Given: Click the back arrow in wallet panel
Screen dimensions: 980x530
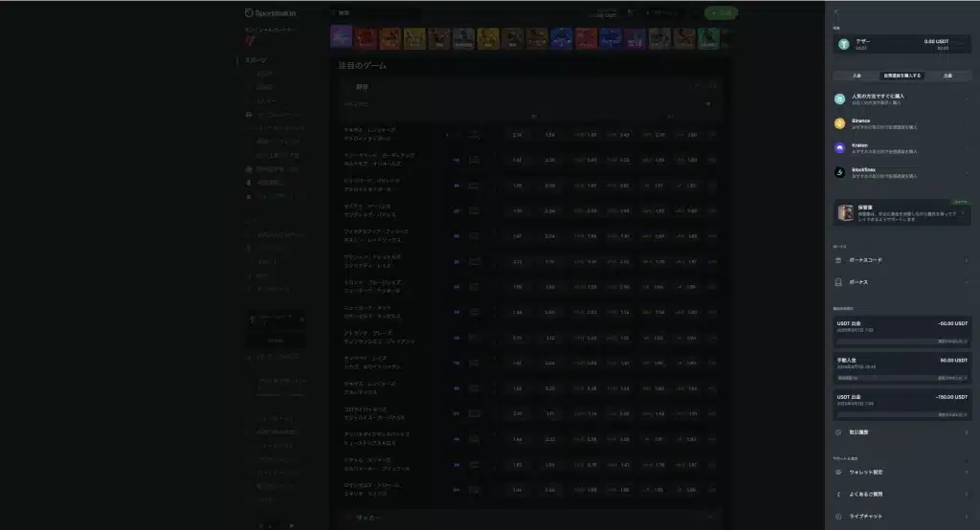Looking at the screenshot, I should (835, 11).
